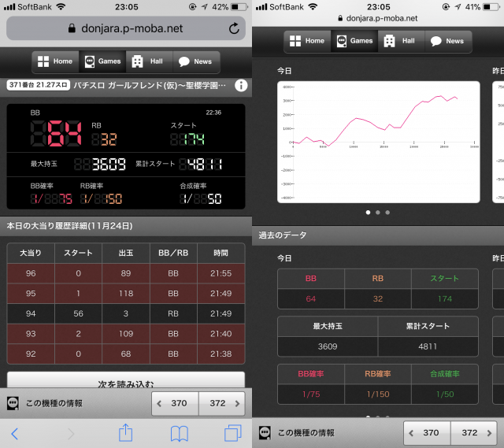504x448 pixels.
Task: Select the Games tab in the left screen
Action: click(102, 61)
